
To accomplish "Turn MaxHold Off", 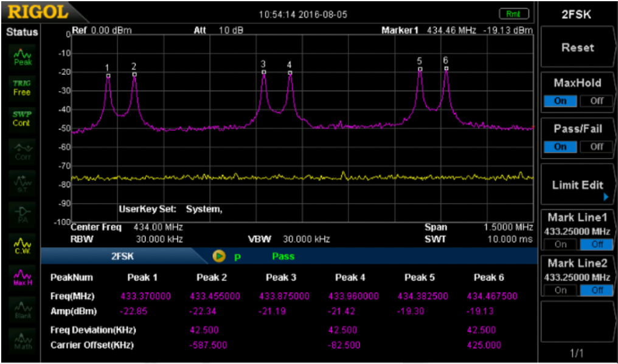I will (596, 101).
